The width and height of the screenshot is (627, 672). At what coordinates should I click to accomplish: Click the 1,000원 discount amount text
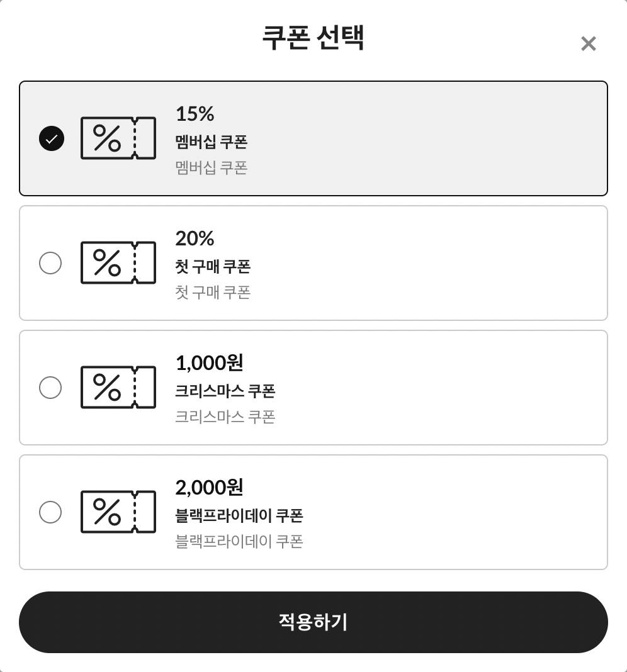point(209,363)
